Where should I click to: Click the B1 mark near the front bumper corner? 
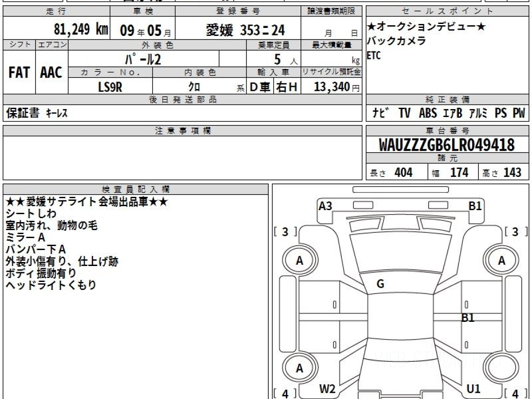point(475,206)
